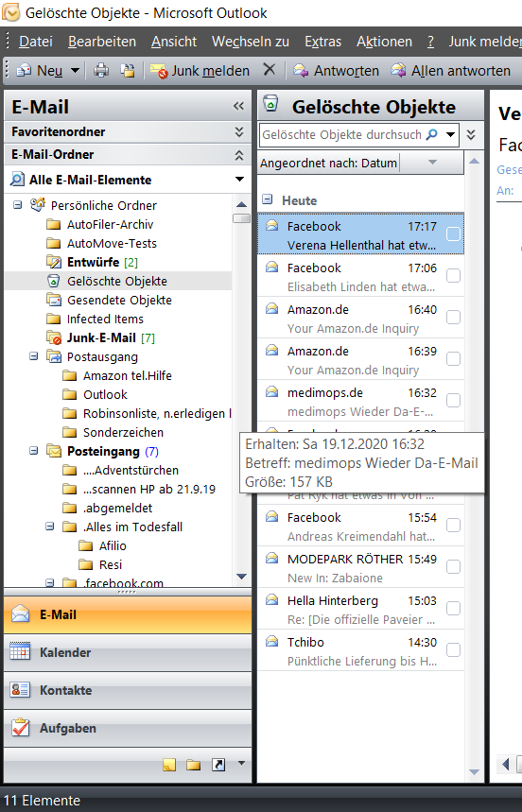Toggle flag box on Amazon.de 16:40 email
Screen dimensions: 522x812
(x=453, y=317)
